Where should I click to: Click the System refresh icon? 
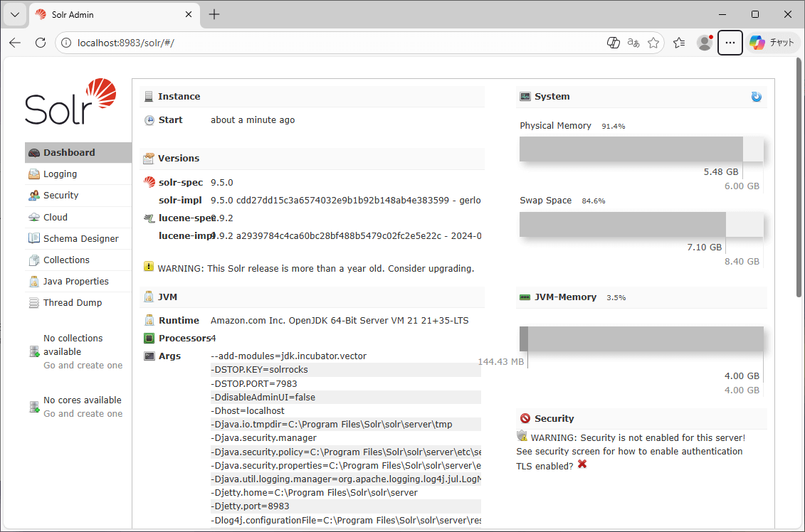pos(756,97)
